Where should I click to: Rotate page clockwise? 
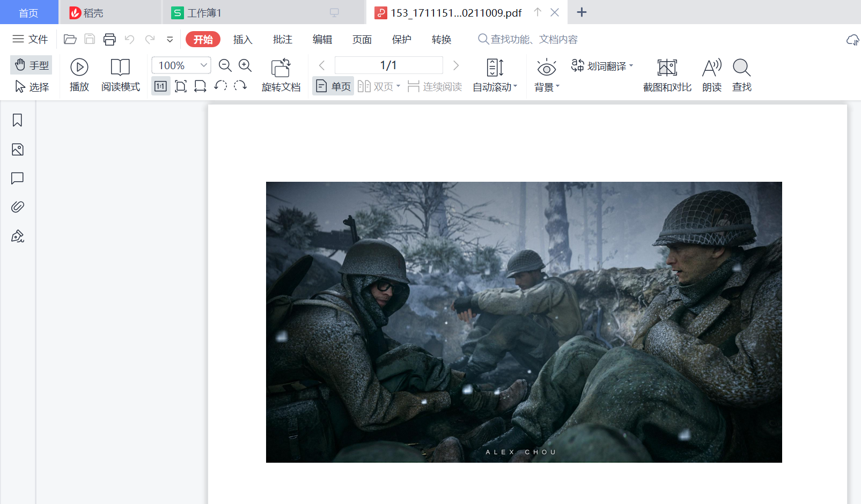coord(240,86)
